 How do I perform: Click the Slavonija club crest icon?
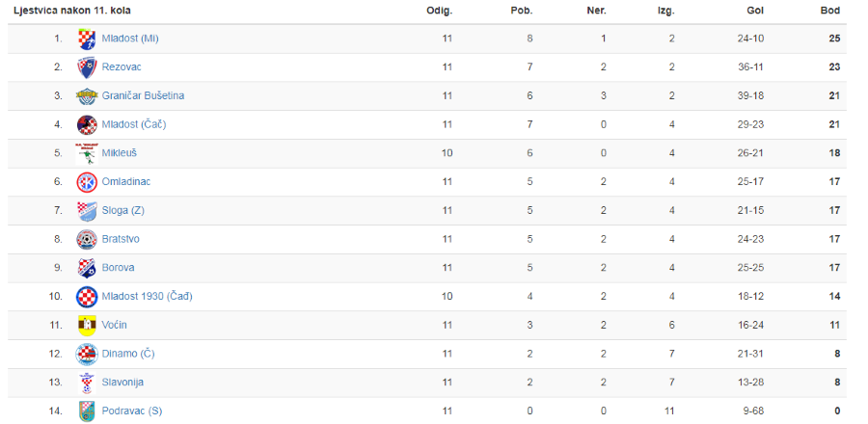(x=87, y=383)
